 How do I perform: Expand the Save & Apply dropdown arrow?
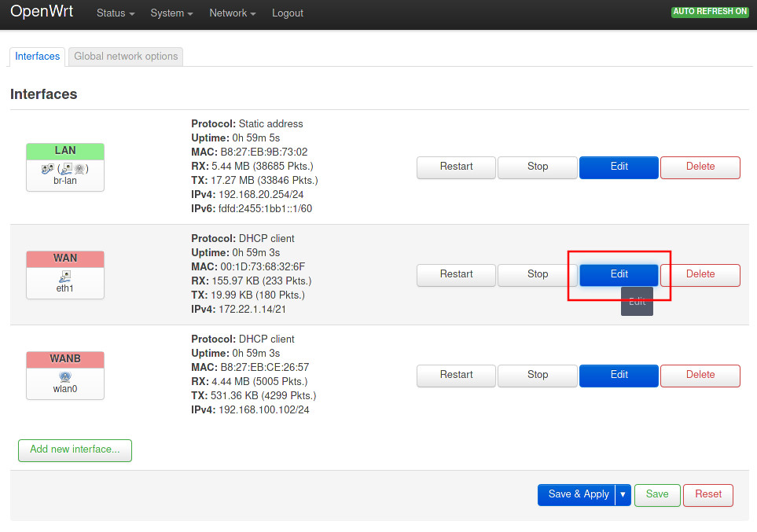click(x=623, y=495)
